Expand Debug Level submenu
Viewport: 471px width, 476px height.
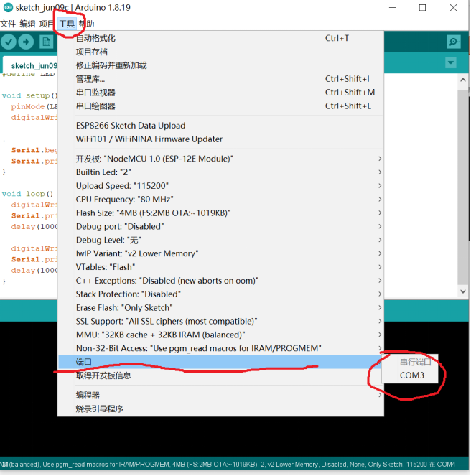220,240
